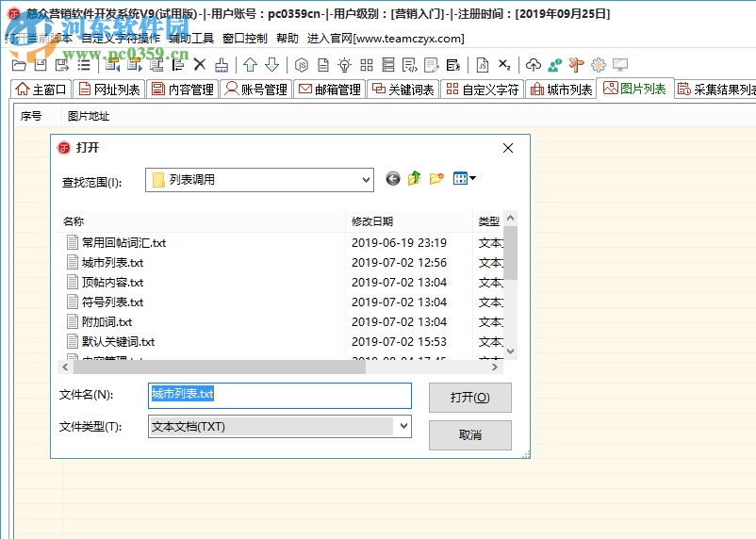Click the orange signpost toolbar icon
This screenshot has width=756, height=539.
[577, 65]
